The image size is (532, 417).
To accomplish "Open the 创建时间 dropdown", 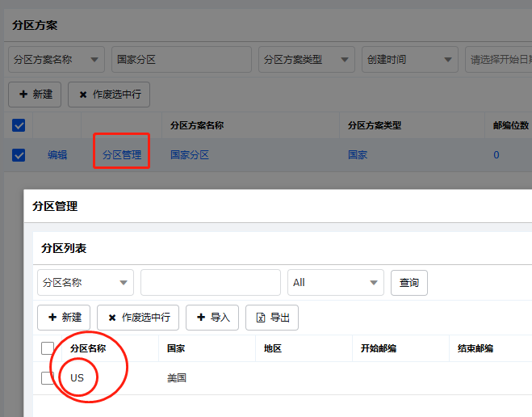I will click(x=410, y=60).
